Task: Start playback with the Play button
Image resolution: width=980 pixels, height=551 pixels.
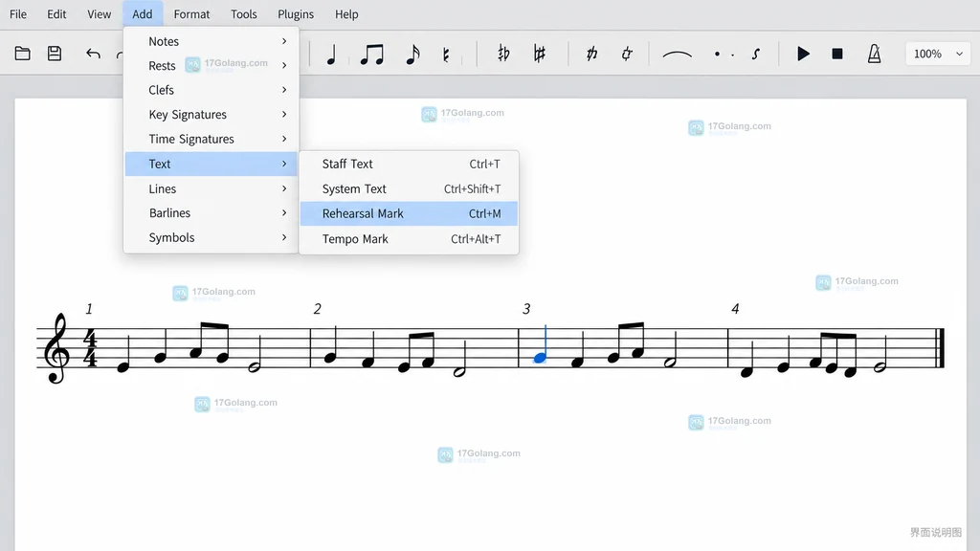Action: (x=803, y=54)
